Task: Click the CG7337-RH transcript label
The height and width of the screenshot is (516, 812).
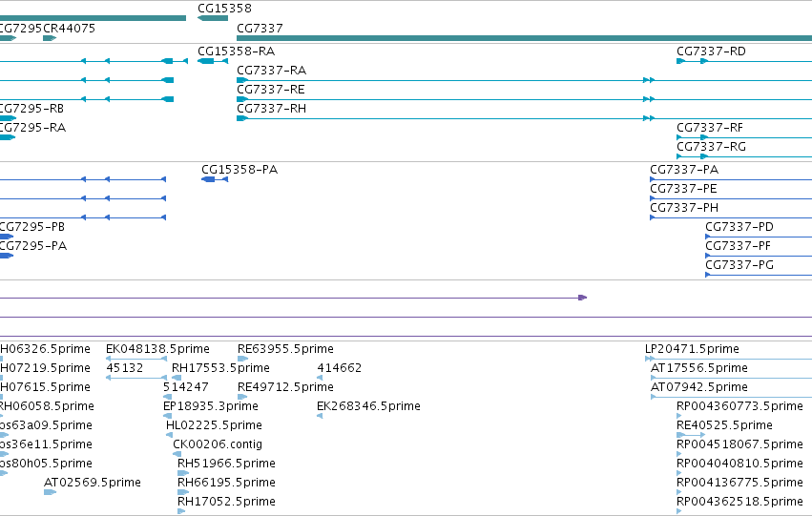Action: (x=271, y=109)
